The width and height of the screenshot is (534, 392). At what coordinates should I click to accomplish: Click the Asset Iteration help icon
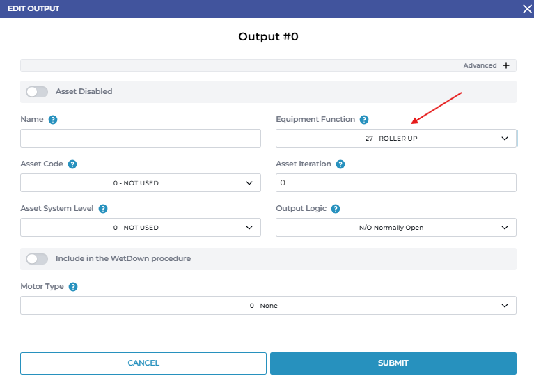(x=340, y=164)
